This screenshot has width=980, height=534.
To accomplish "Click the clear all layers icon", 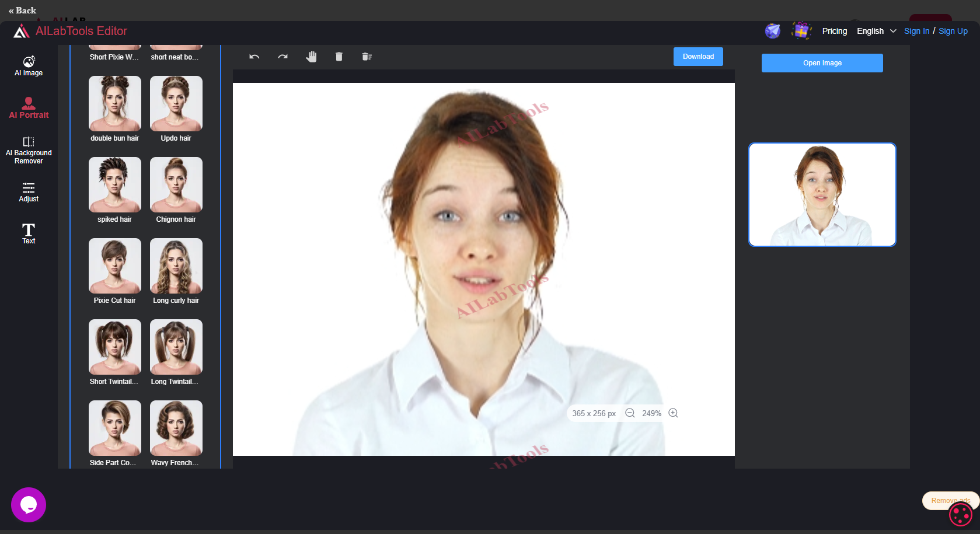I will coord(367,57).
